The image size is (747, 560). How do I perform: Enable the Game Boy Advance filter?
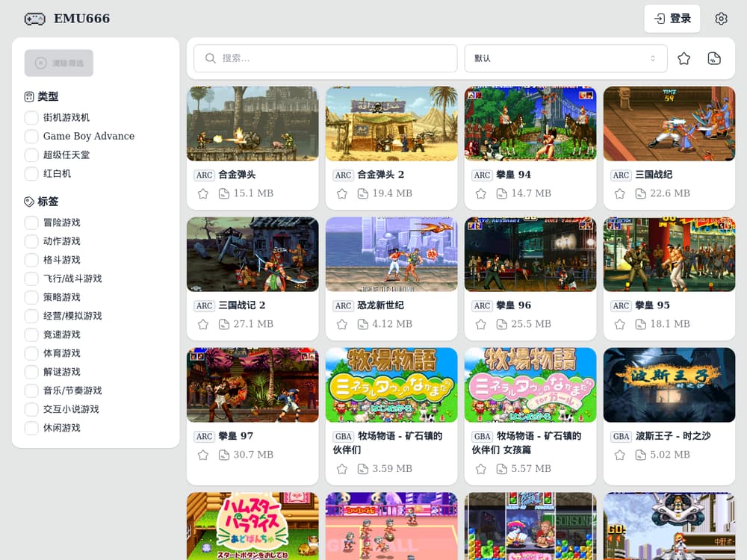[x=31, y=136]
